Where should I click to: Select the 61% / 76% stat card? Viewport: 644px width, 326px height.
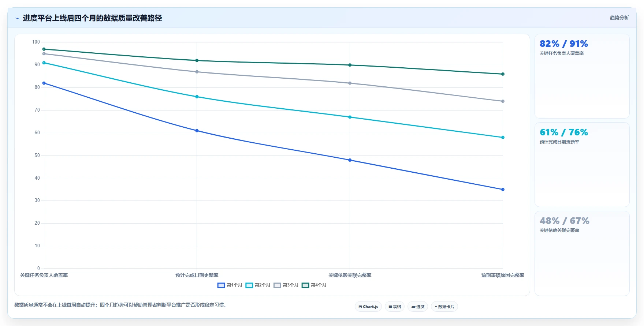pyautogui.click(x=582, y=165)
